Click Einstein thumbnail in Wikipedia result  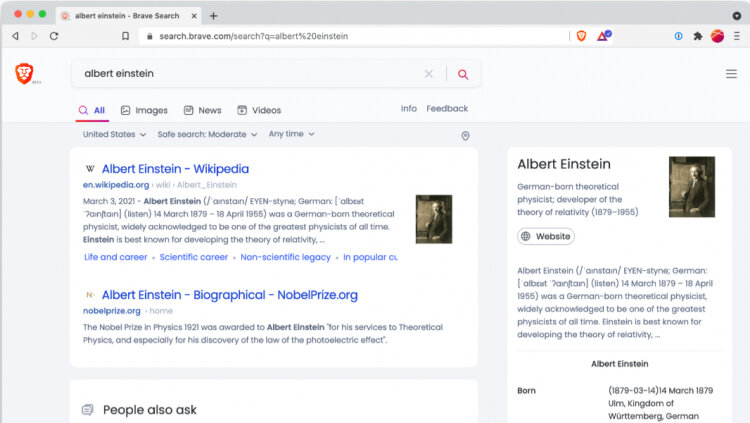[433, 219]
